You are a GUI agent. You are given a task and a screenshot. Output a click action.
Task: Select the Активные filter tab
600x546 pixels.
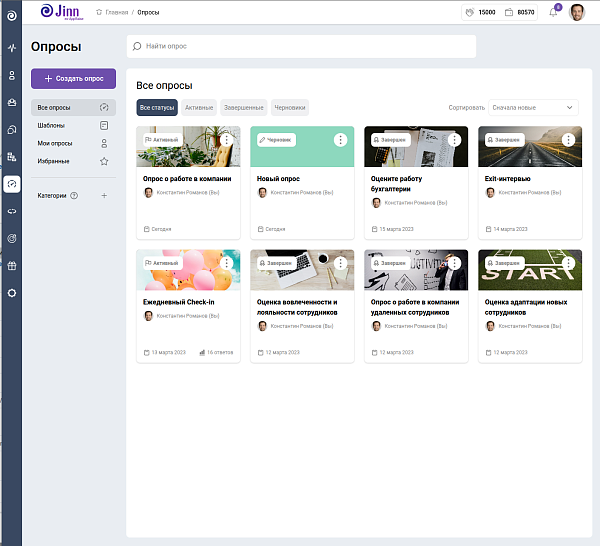(x=199, y=108)
